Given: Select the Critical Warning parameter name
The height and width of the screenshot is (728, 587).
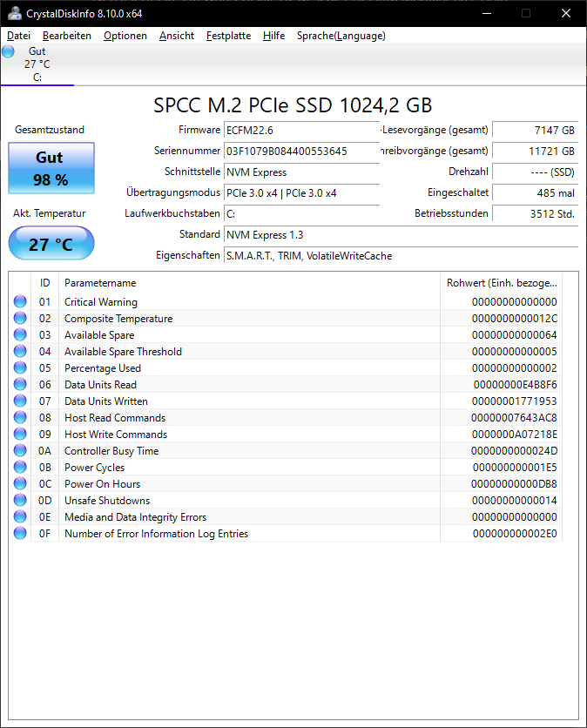Looking at the screenshot, I should (101, 302).
